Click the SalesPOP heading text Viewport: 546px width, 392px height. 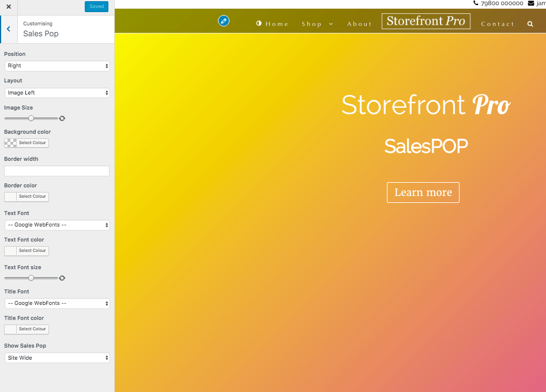click(x=426, y=146)
